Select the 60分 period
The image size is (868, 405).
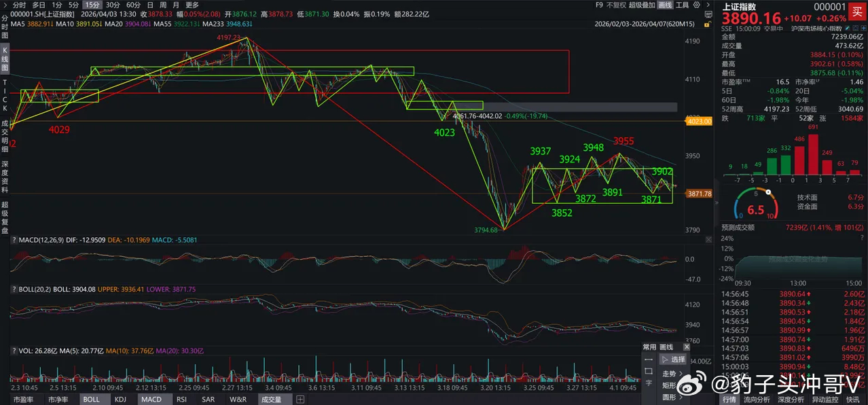133,5
